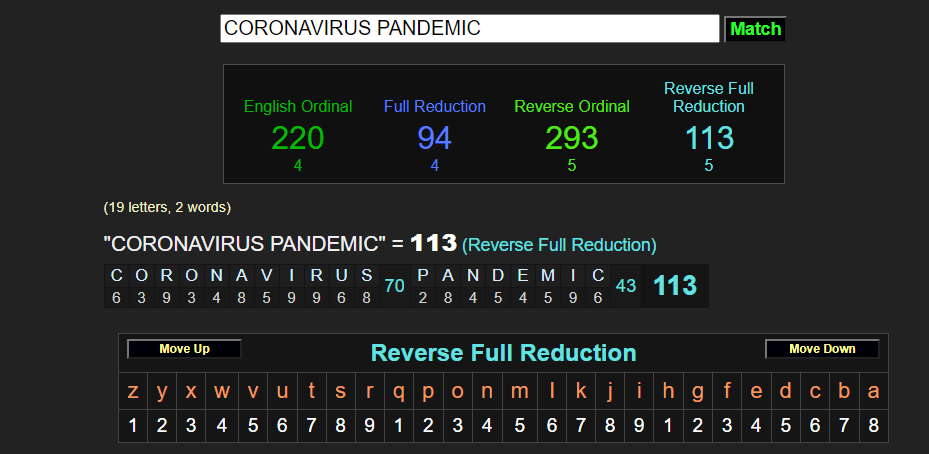
Task: Click the word sum 43 after PANDEMIC
Action: (626, 286)
